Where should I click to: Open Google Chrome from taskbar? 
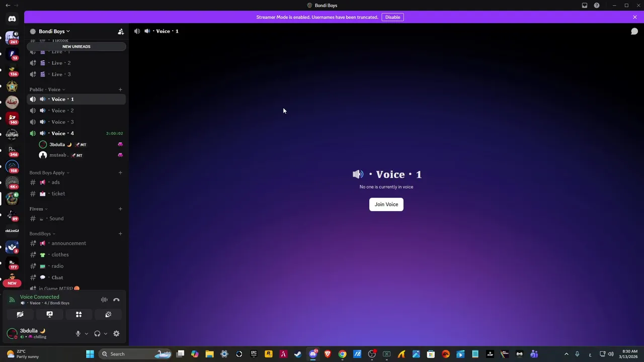(x=342, y=354)
